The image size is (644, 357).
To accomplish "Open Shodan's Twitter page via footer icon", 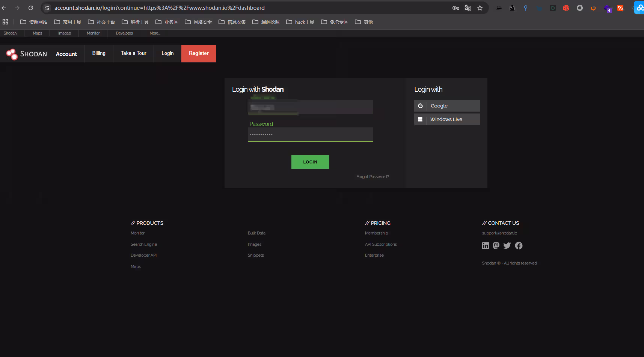I will pyautogui.click(x=507, y=245).
